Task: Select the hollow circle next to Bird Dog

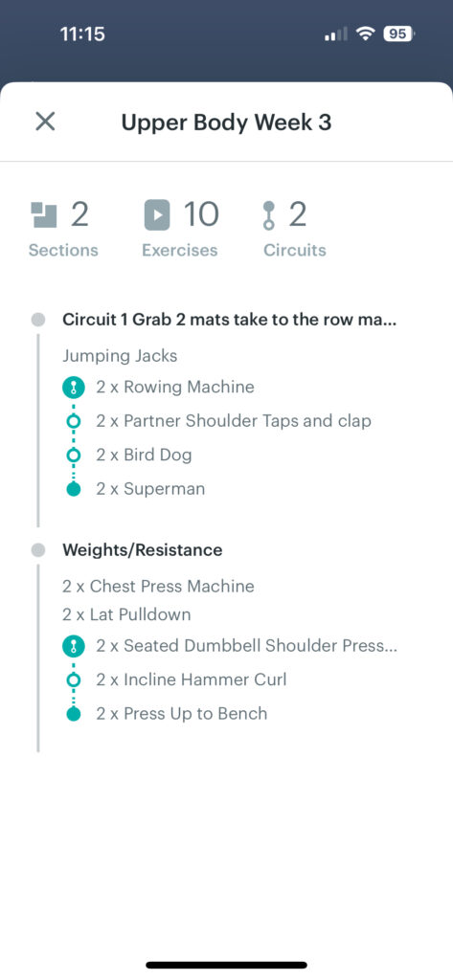Action: (73, 455)
